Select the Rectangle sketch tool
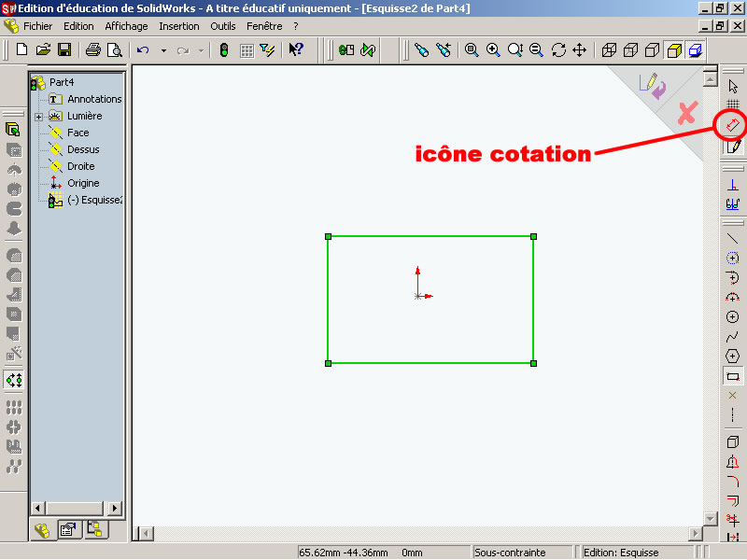 733,376
